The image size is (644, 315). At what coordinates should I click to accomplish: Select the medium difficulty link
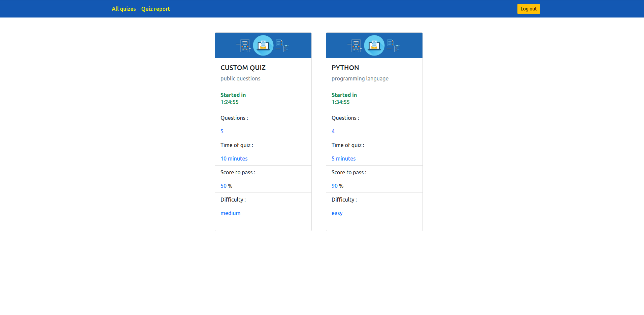pos(230,213)
